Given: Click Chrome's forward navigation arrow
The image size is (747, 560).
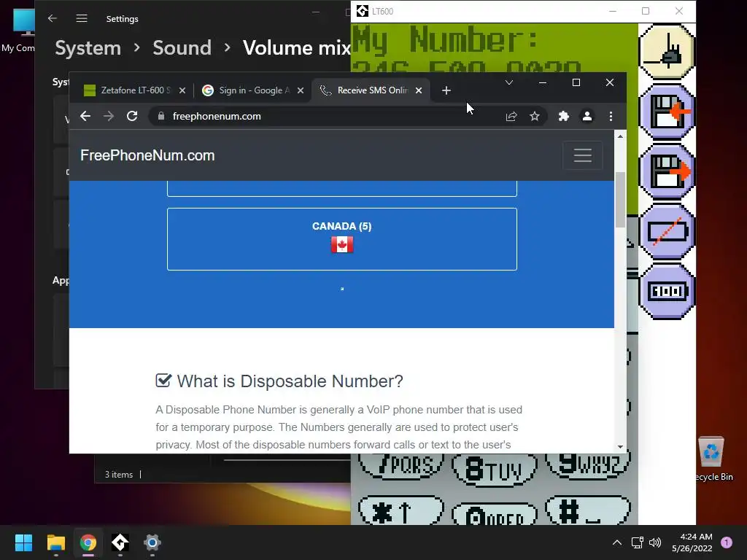Looking at the screenshot, I should coord(109,116).
